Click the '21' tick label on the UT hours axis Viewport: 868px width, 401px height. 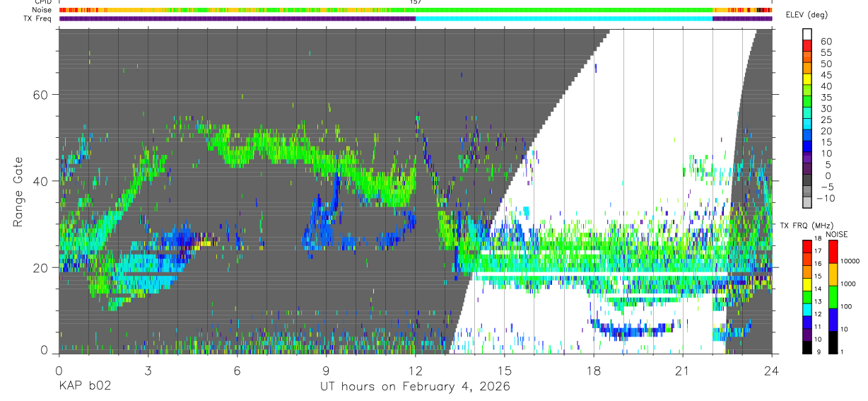tap(683, 371)
